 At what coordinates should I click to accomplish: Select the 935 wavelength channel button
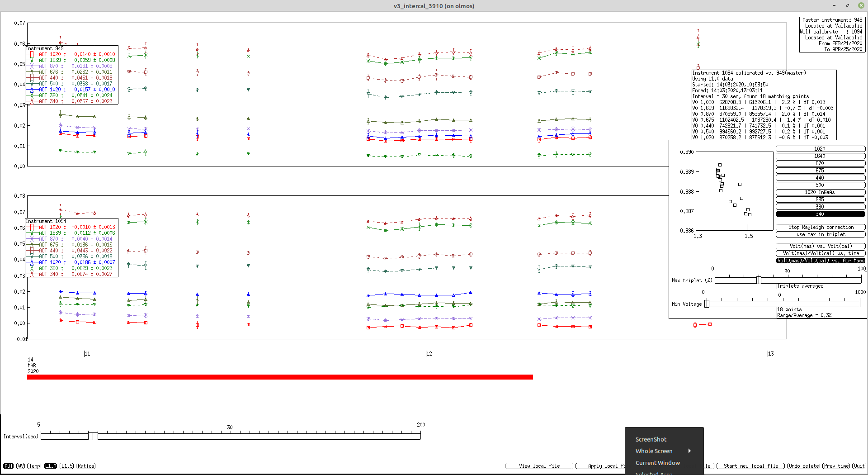pos(820,199)
